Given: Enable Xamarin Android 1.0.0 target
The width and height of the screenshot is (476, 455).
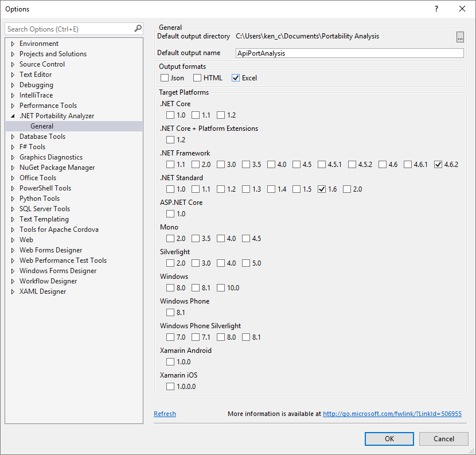Looking at the screenshot, I should pyautogui.click(x=170, y=361).
